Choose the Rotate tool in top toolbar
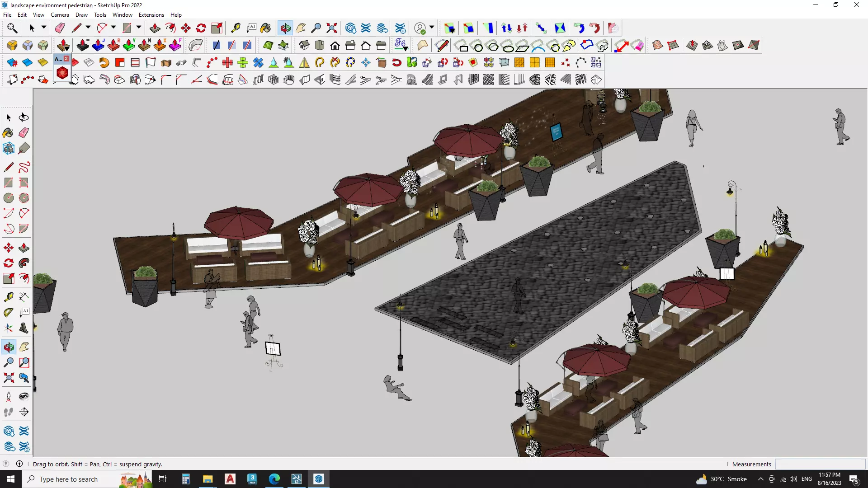Image resolution: width=868 pixels, height=488 pixels. point(201,28)
